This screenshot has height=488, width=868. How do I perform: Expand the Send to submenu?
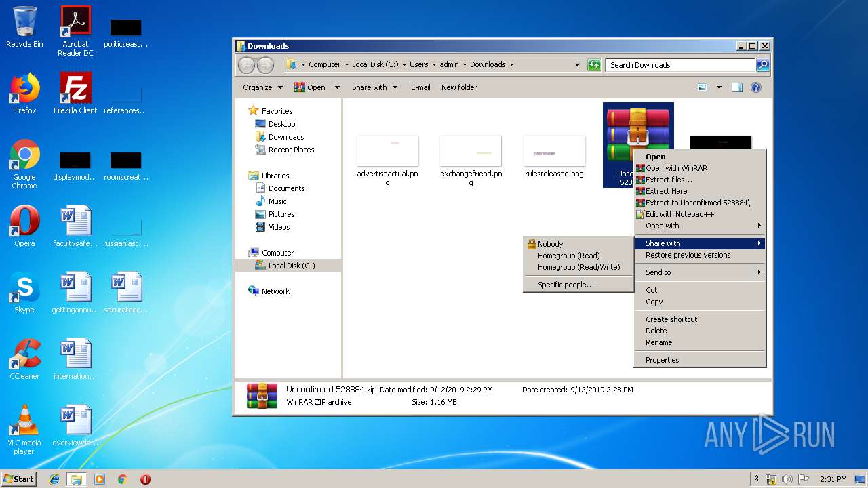point(700,272)
